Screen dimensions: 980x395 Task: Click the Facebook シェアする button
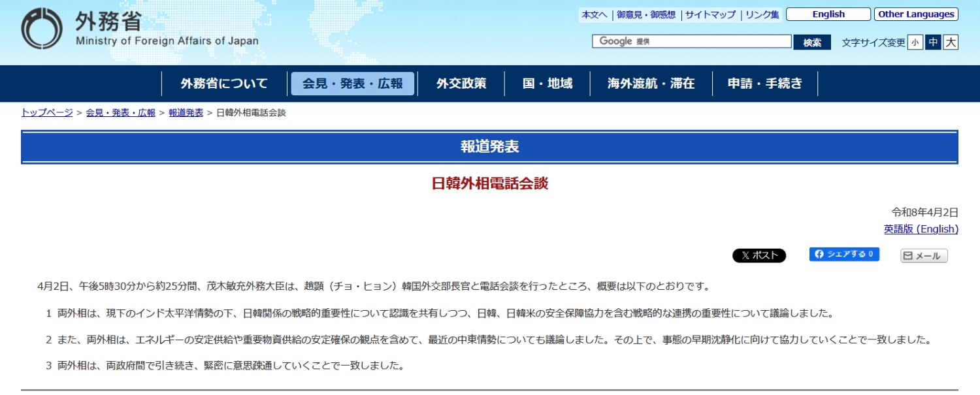[844, 255]
